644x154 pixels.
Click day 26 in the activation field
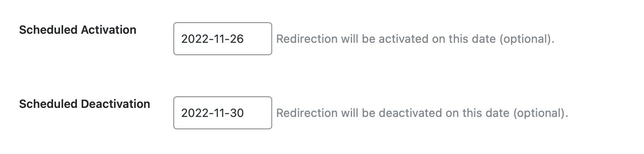pos(237,39)
